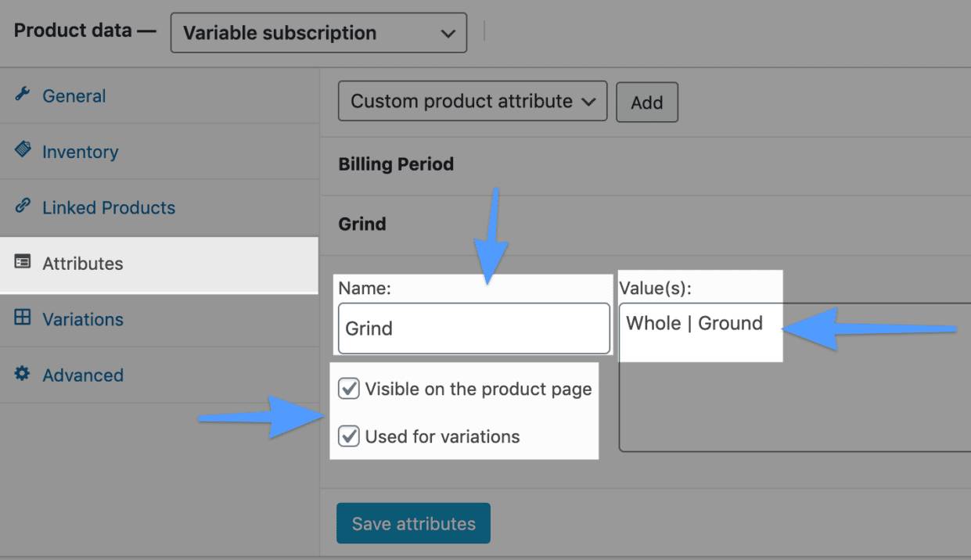The height and width of the screenshot is (560, 971).
Task: Click the General wrench icon
Action: tap(23, 95)
